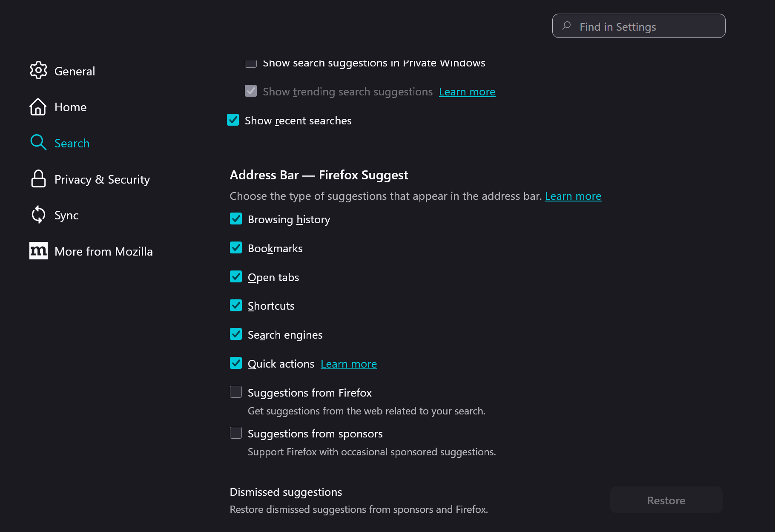Open Sync via the circular arrows icon
Image resolution: width=775 pixels, height=532 pixels.
click(x=38, y=215)
